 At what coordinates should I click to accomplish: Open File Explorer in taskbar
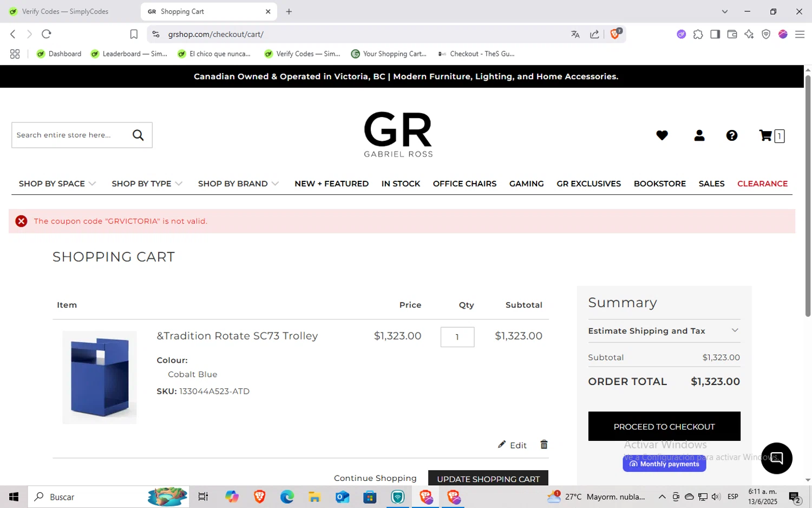[x=315, y=497]
